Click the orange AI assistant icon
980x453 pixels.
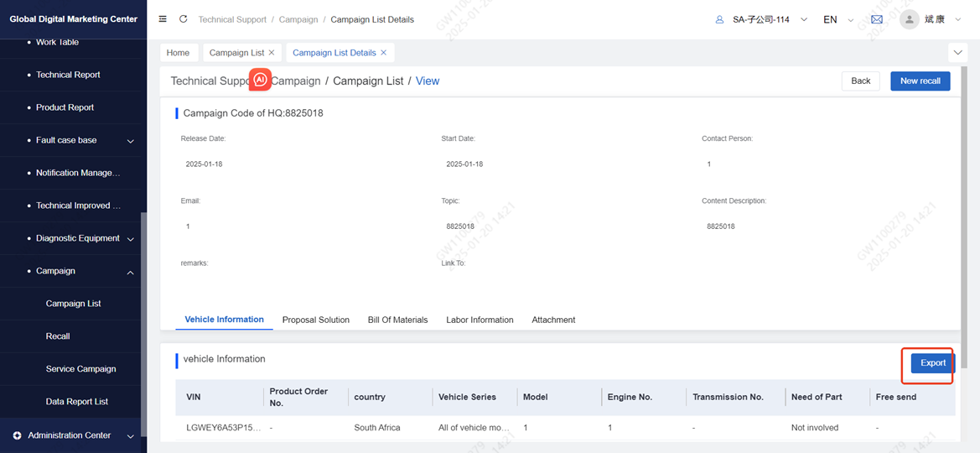pos(260,80)
